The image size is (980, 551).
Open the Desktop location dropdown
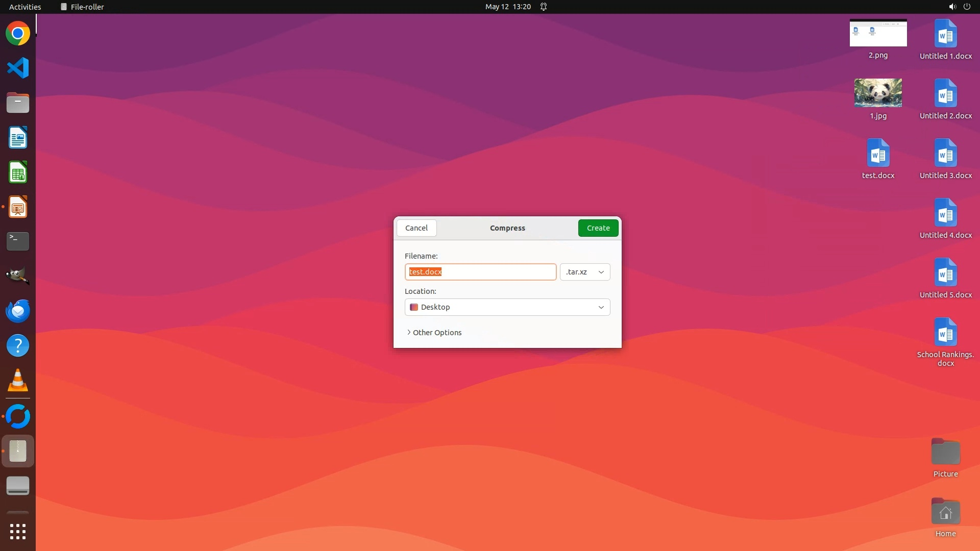[x=507, y=307]
